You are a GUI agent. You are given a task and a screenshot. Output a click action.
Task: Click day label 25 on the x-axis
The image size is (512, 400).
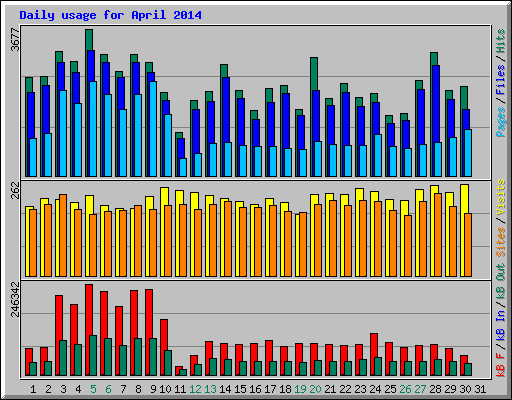pyautogui.click(x=390, y=389)
